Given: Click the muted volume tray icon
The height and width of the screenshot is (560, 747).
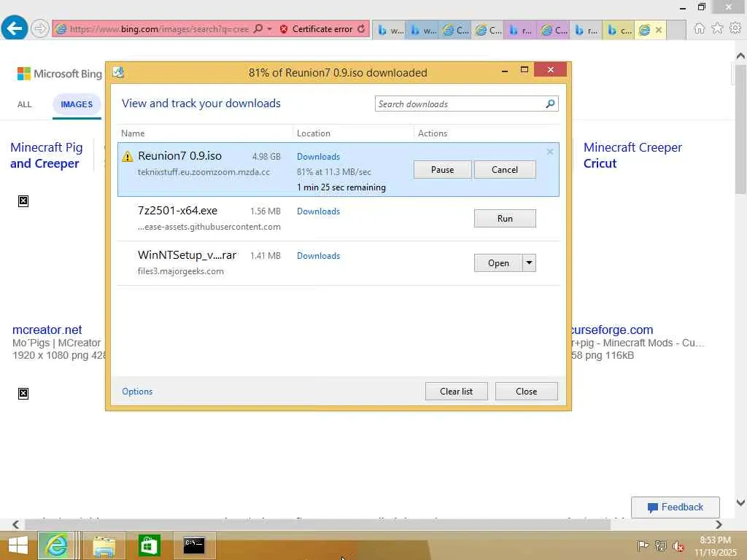Looking at the screenshot, I should coord(678,546).
